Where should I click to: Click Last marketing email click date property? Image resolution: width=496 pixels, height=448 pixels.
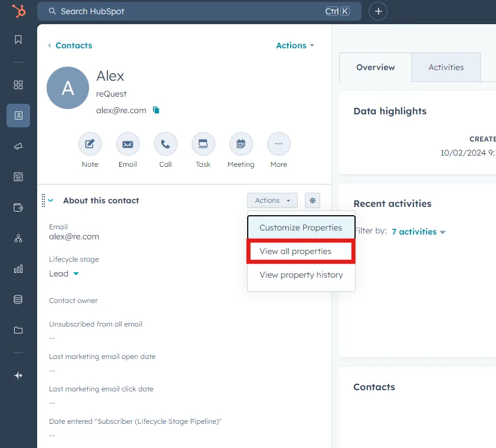[101, 389]
